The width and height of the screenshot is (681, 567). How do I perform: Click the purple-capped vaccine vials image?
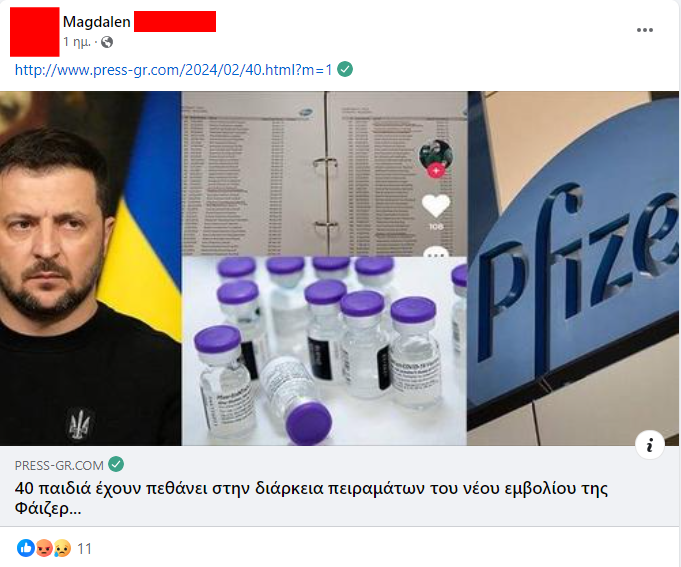point(324,351)
